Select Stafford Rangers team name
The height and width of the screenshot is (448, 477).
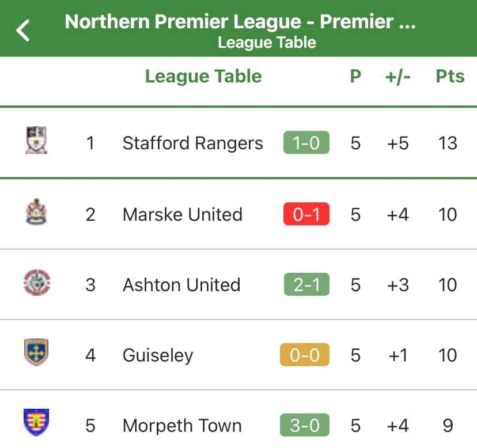[x=192, y=143]
